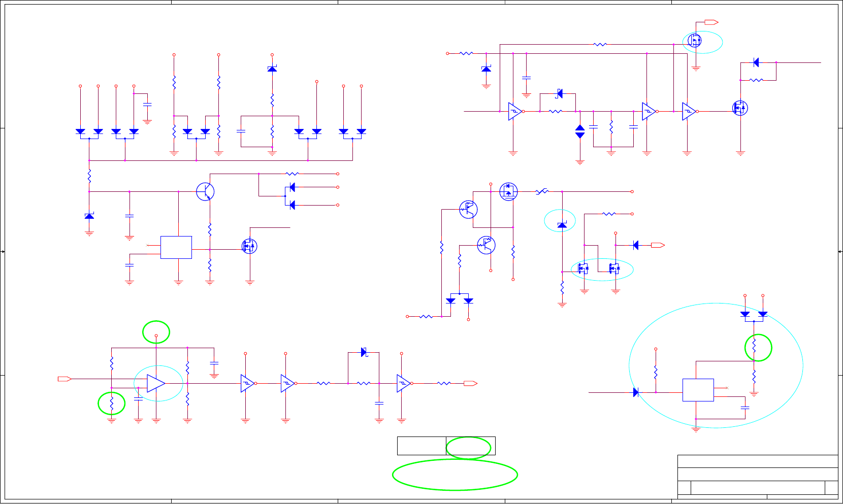Click the output port above the cyan-circled top MOSFET
This screenshot has height=504, width=843.
[711, 22]
